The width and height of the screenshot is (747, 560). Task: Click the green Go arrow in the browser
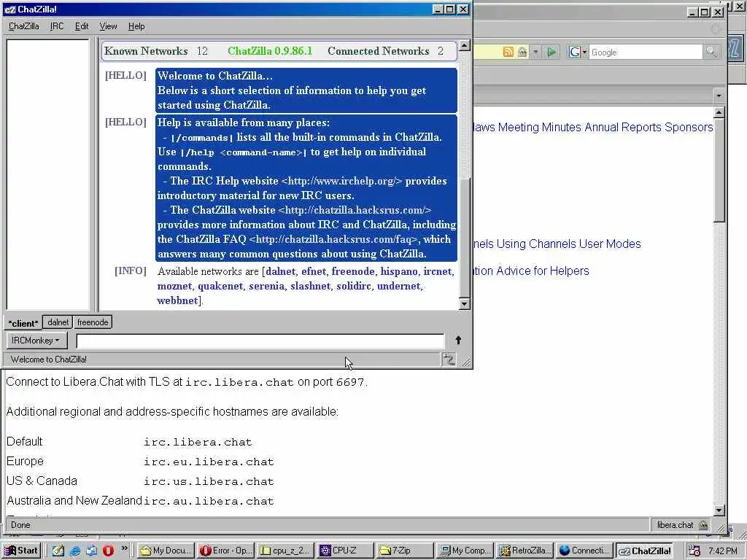tap(551, 52)
